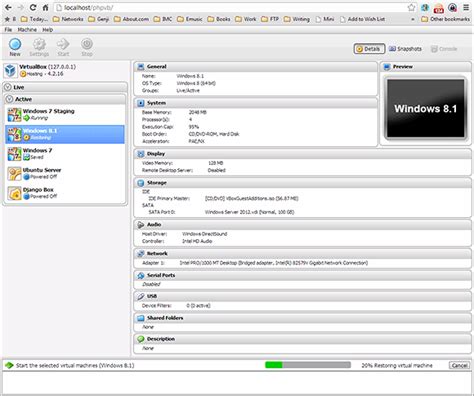Click the restoring progress bar
The image size is (474, 396).
click(x=308, y=365)
